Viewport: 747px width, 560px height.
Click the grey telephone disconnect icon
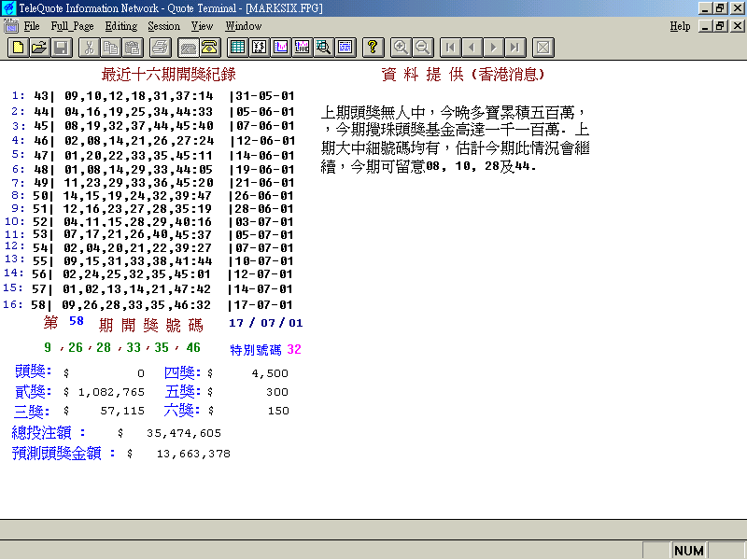pyautogui.click(x=189, y=48)
